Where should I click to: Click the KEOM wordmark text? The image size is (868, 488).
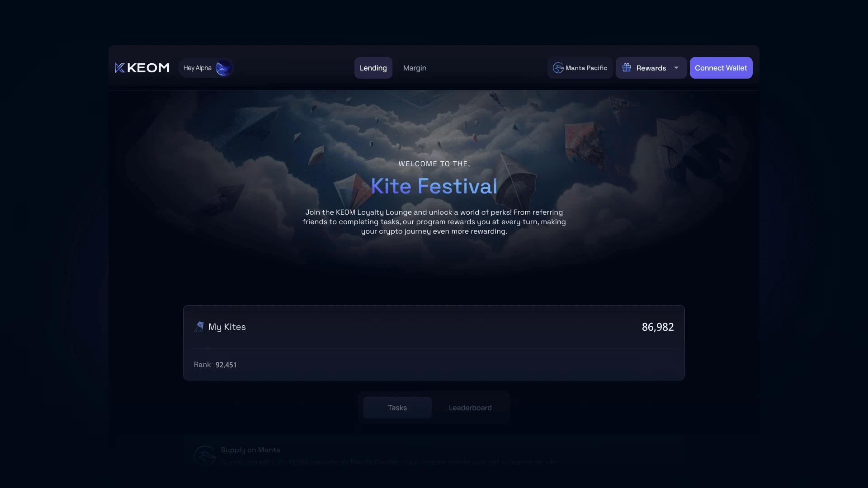pos(148,68)
